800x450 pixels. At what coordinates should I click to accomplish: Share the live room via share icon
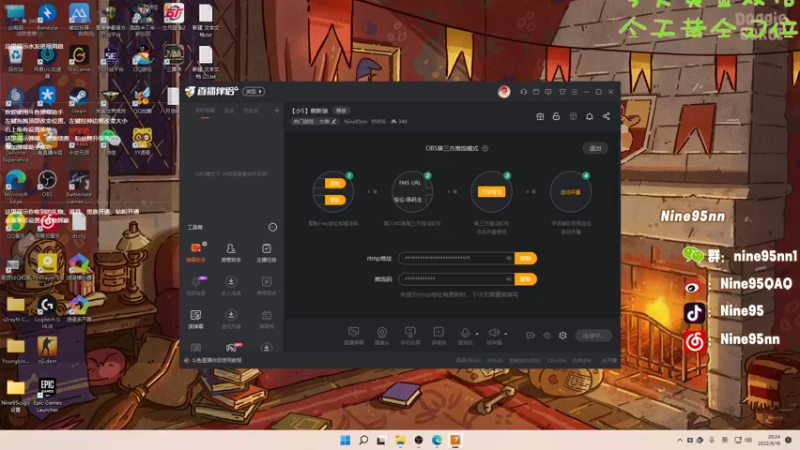606,116
